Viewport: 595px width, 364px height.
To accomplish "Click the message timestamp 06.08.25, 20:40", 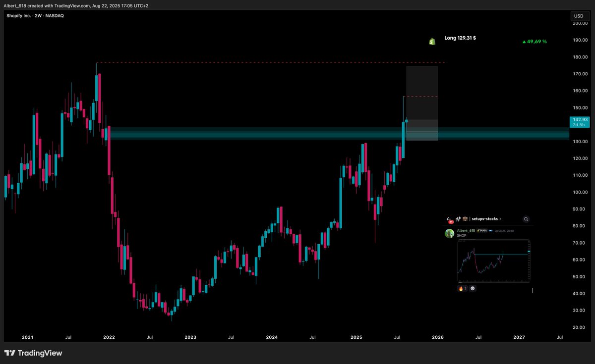I will point(504,231).
